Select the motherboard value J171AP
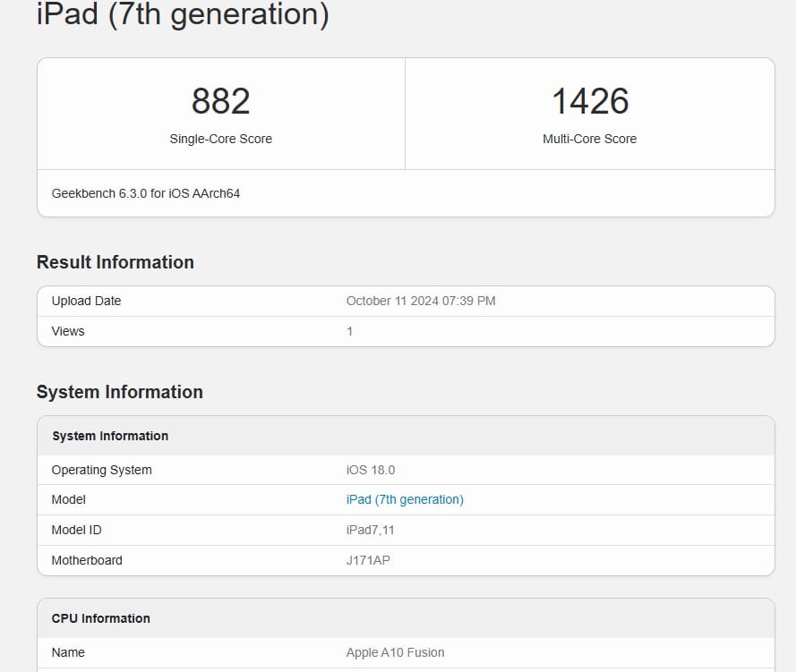The width and height of the screenshot is (796, 672). 368,560
